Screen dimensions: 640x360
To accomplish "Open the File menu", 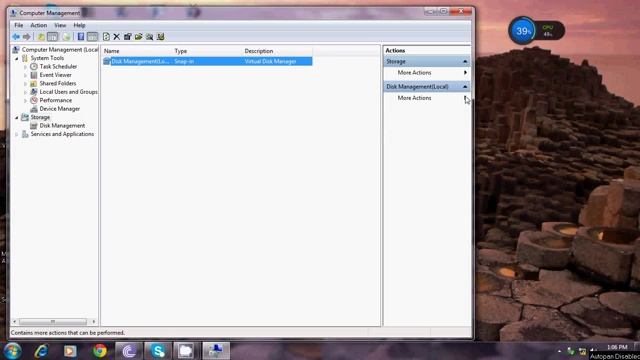I will [19, 25].
